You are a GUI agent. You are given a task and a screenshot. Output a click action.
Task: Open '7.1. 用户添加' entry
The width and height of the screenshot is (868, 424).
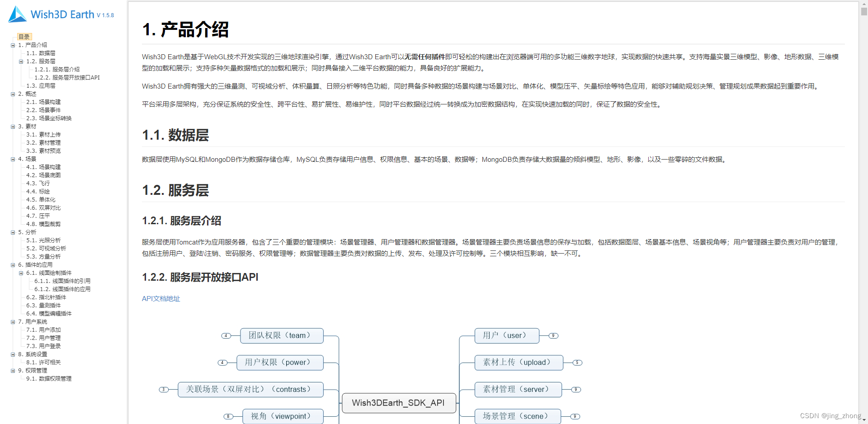click(x=43, y=330)
